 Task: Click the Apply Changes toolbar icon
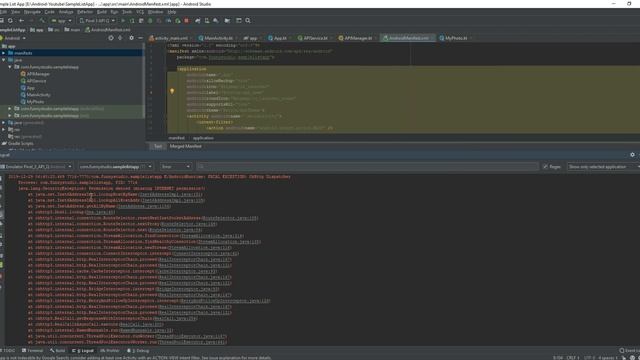[x=132, y=20]
